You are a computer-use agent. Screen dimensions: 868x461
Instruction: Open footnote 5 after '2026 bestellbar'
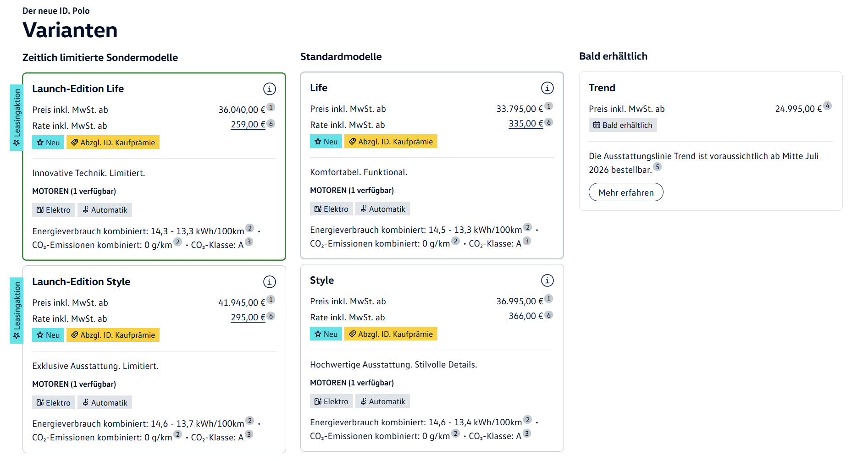(657, 167)
